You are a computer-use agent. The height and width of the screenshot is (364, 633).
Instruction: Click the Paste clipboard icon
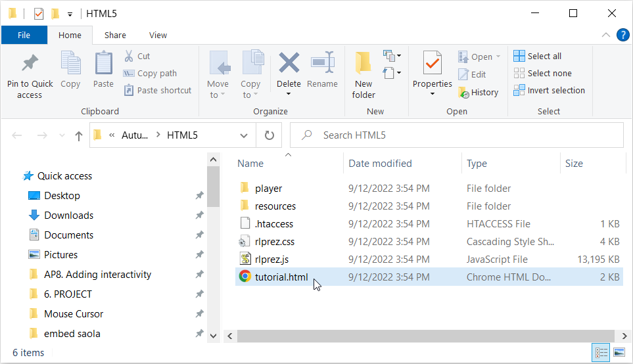(103, 63)
